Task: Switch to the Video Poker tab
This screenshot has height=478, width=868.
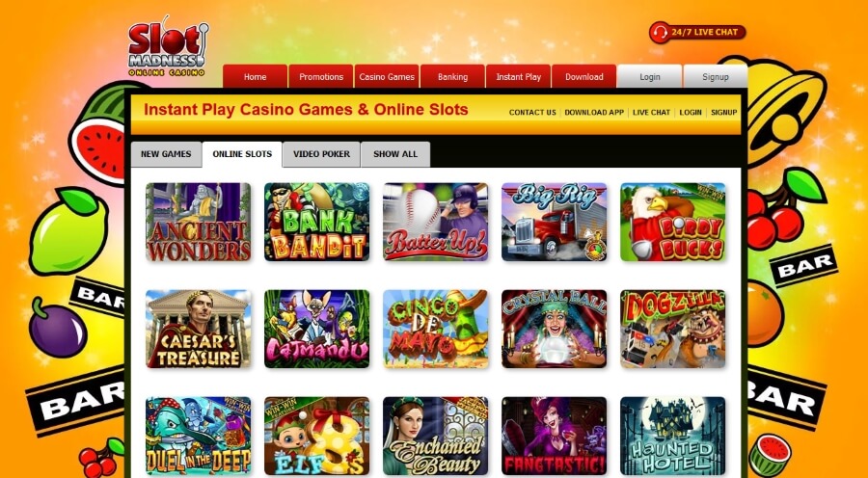Action: (x=321, y=154)
